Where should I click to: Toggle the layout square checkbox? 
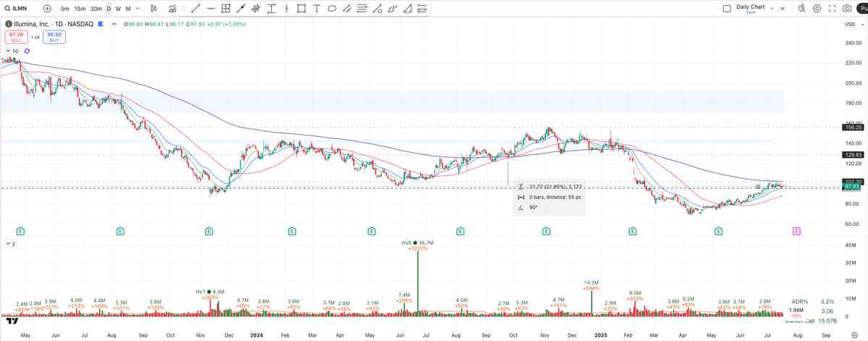coord(727,9)
